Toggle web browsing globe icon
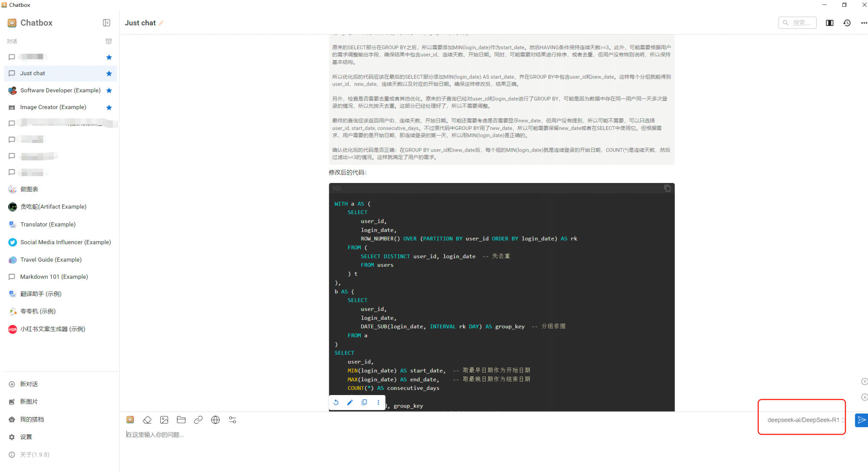The width and height of the screenshot is (868, 472). pos(216,420)
